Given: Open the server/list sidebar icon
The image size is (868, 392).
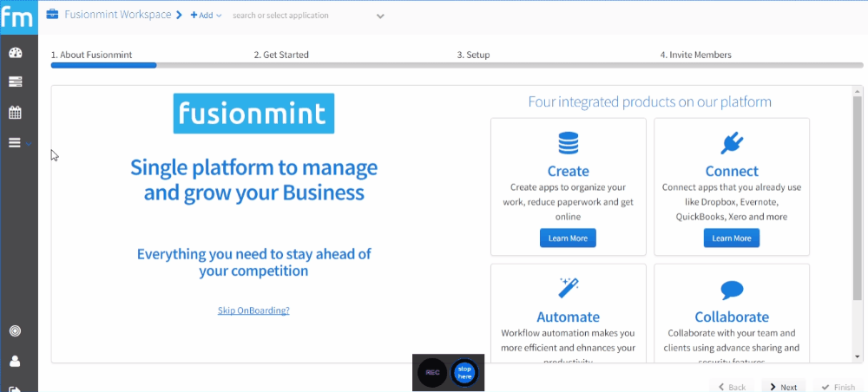Looking at the screenshot, I should coord(16,82).
